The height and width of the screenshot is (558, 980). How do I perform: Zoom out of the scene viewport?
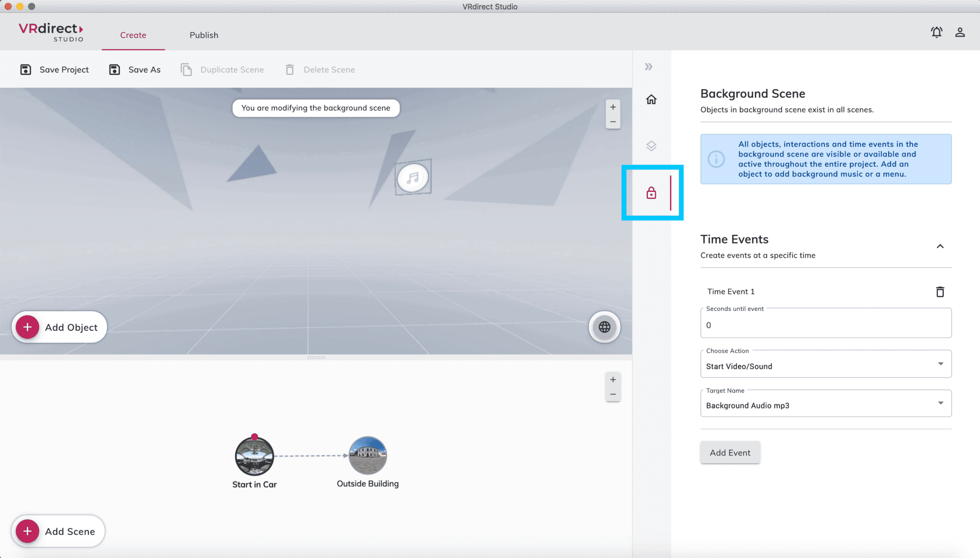coord(613,122)
